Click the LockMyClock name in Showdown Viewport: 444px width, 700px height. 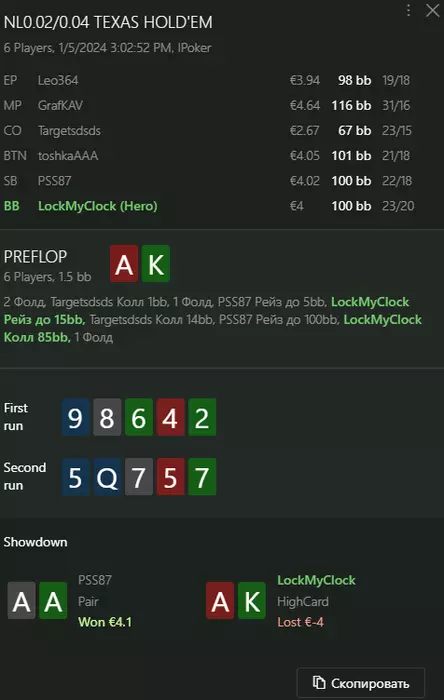coord(316,580)
